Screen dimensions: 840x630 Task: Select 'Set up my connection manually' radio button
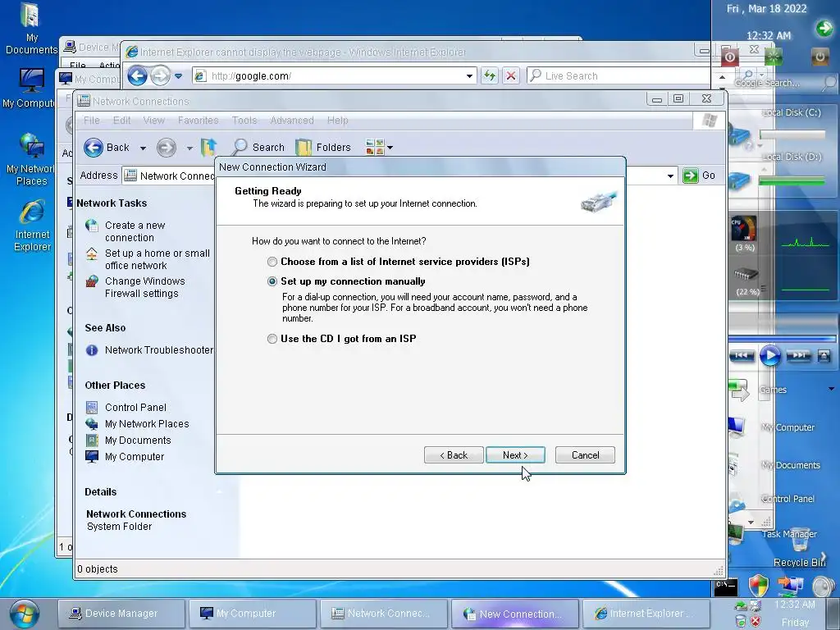[272, 281]
